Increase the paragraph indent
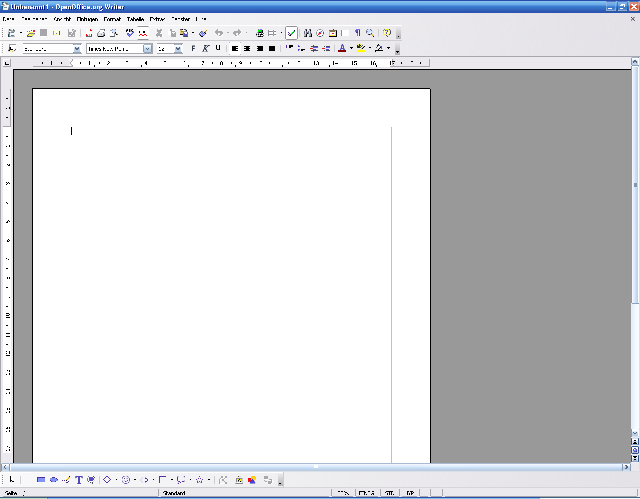 326,49
